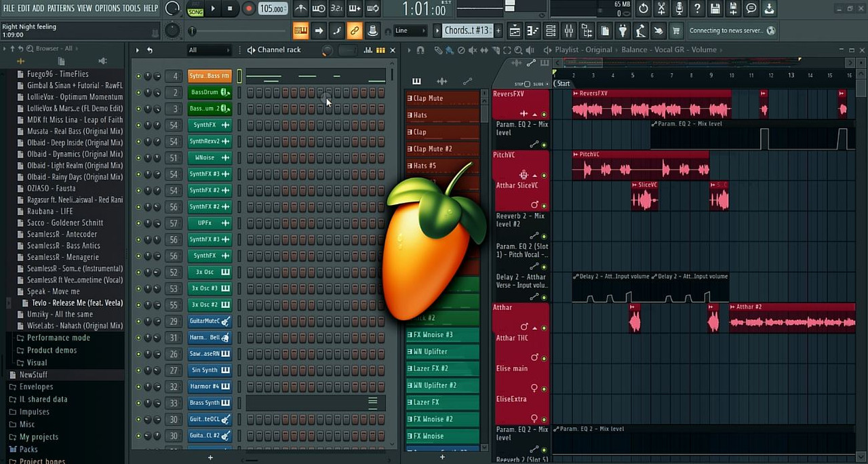This screenshot has height=464, width=868.
Task: Click the playlist snap magnet icon
Action: pos(420,50)
